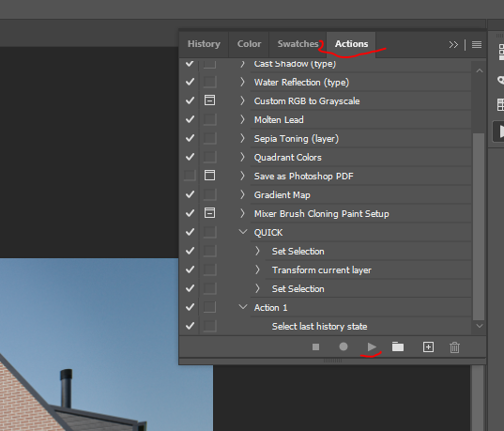Click the Actions list scroll down arrow

(x=479, y=326)
